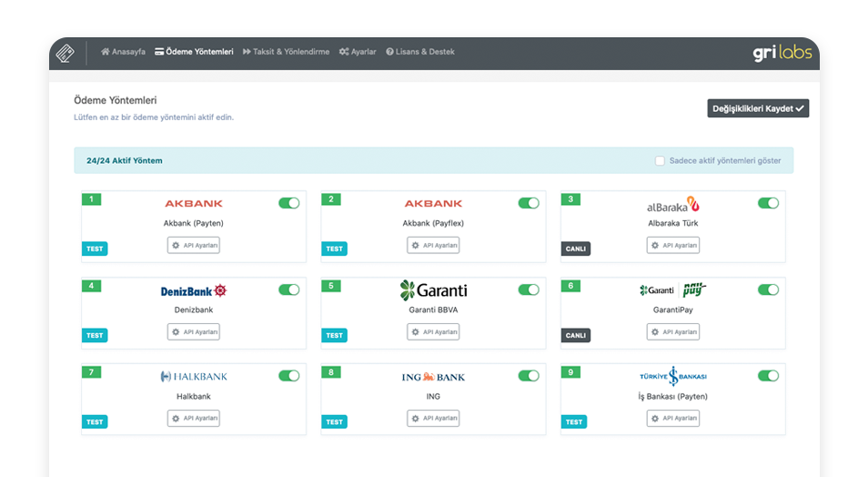Open API Ayarları for Albaraka Türk
This screenshot has height=477, width=868.
(673, 246)
